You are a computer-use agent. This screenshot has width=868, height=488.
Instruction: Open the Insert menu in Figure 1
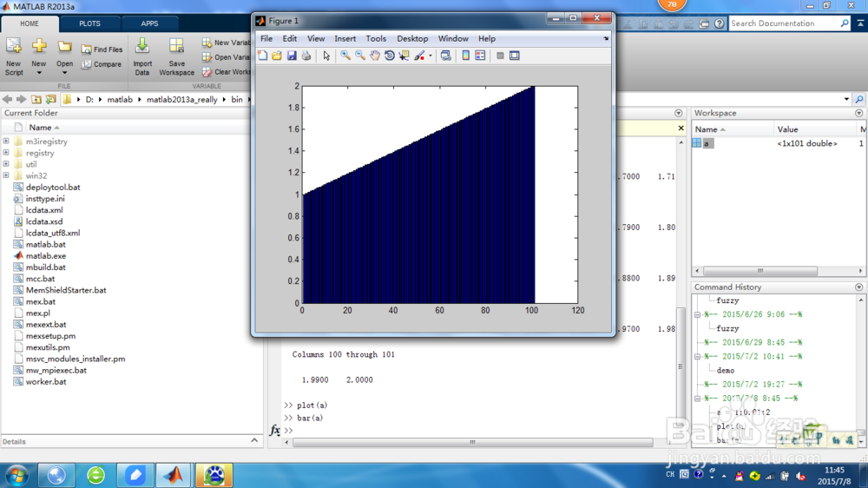[345, 39]
